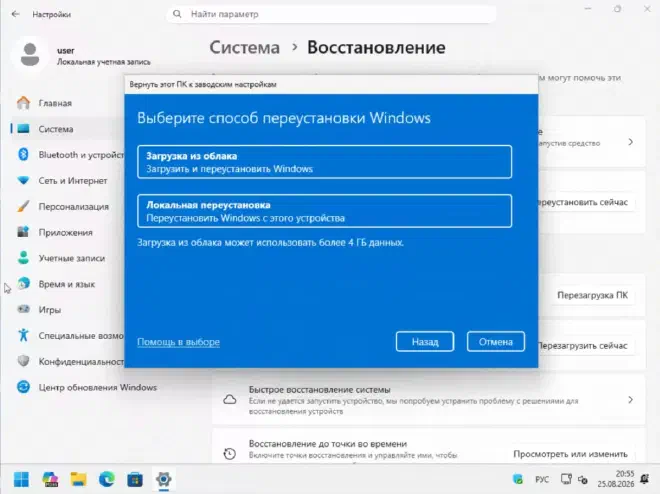Choose the cloud download option Загрузка из облака
This screenshot has width=660, height=494.
[x=325, y=162]
